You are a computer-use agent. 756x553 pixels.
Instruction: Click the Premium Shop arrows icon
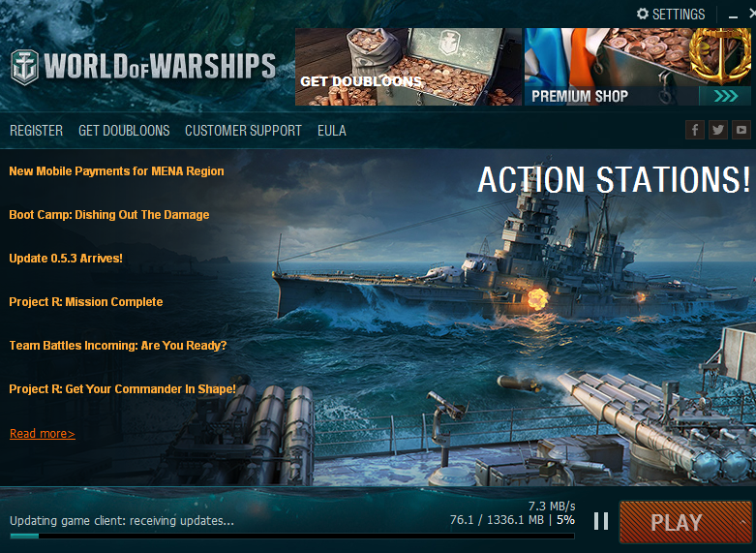(x=725, y=96)
